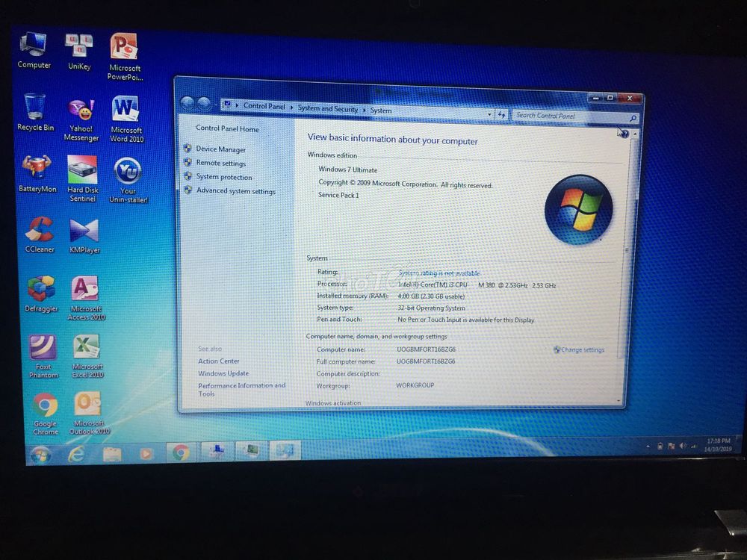Click the search magnifier icon

click(633, 118)
